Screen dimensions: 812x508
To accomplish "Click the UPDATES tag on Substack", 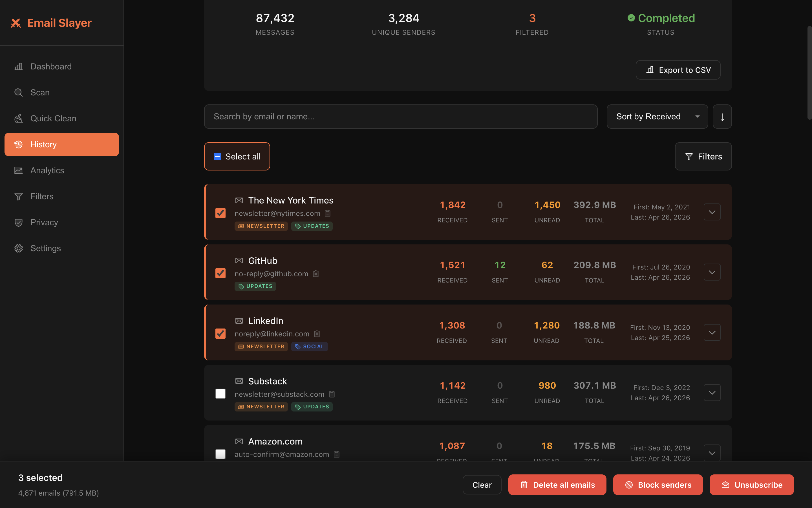I will 312,406.
